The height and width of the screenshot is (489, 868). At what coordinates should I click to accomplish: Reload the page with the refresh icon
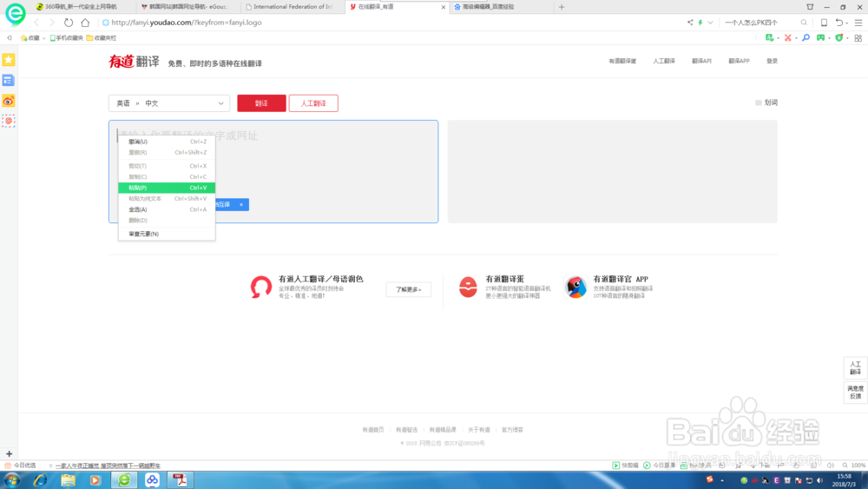pyautogui.click(x=68, y=23)
